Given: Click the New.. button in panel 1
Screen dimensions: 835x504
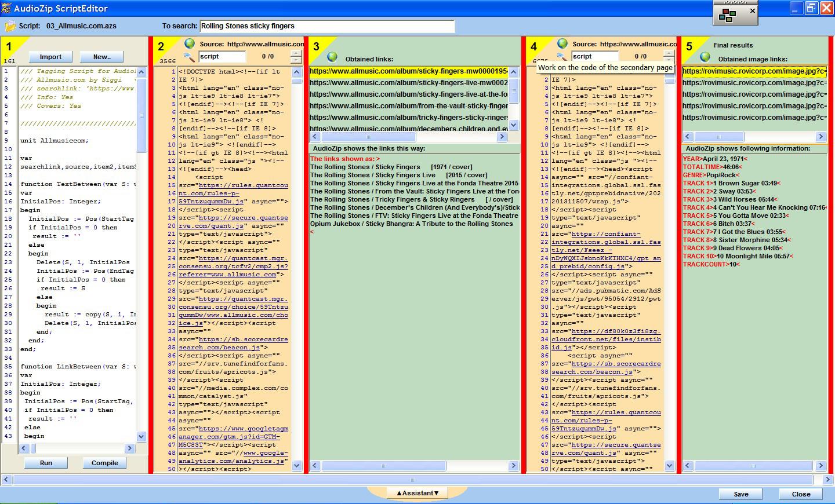Looking at the screenshot, I should (x=101, y=57).
